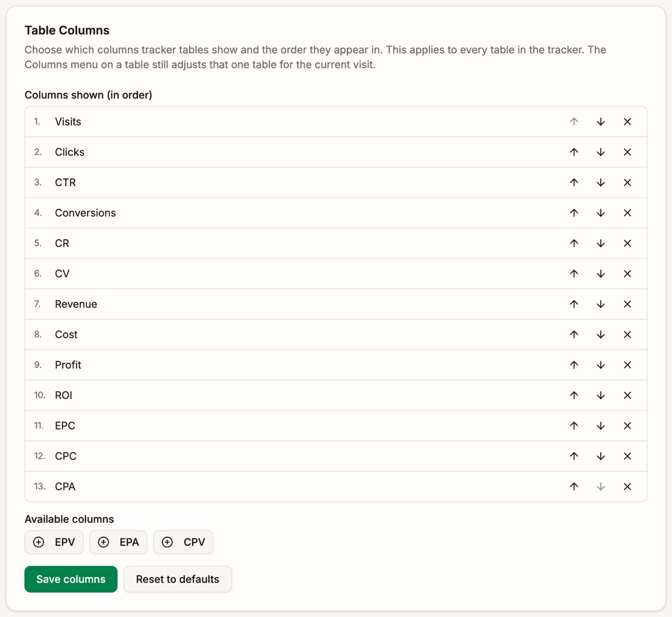Select the Visits row label

(x=68, y=122)
